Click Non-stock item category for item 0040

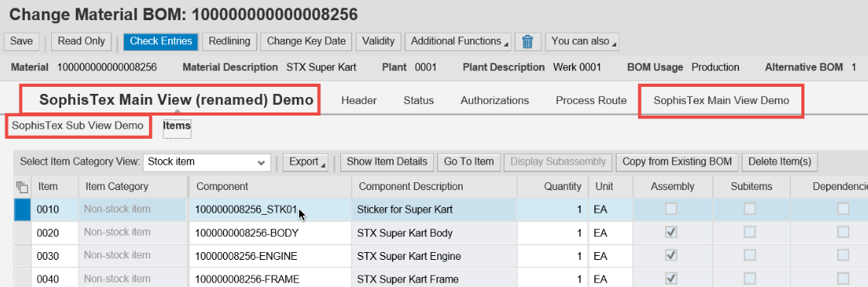tap(133, 278)
